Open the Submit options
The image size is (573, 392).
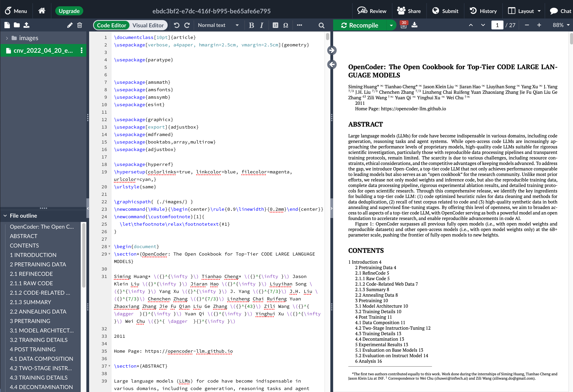coord(445,11)
